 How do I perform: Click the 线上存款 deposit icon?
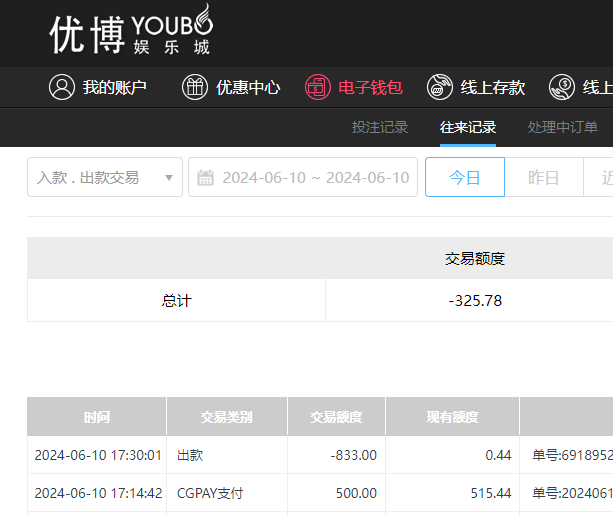[440, 87]
